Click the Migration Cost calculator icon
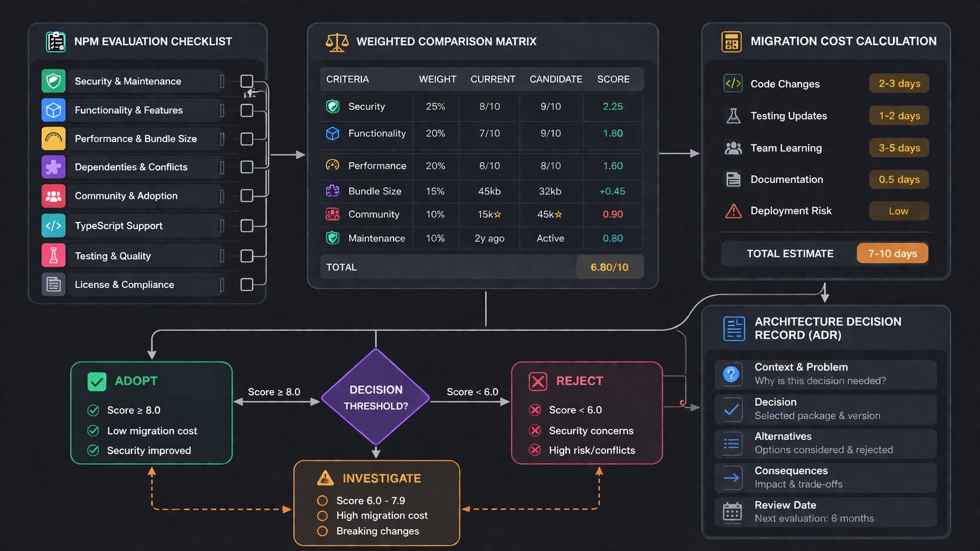This screenshot has height=551, width=980. click(731, 41)
